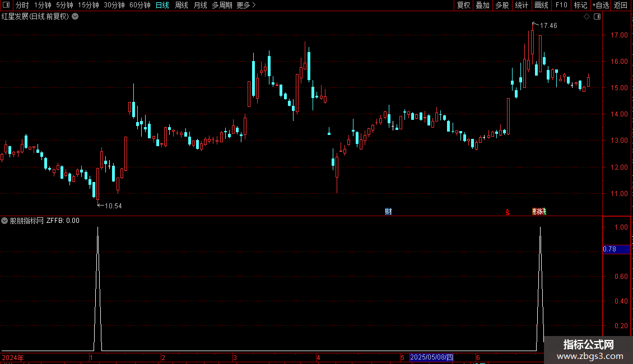The image size is (633, 364).
Task: Open dropdown beside 红星发展 chart title
Action: (75, 17)
